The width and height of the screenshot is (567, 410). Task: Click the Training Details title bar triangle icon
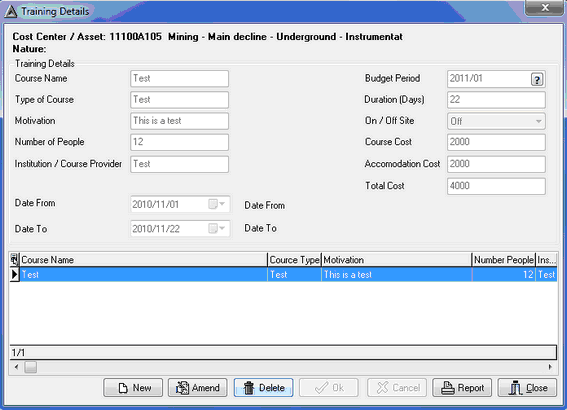pos(10,12)
